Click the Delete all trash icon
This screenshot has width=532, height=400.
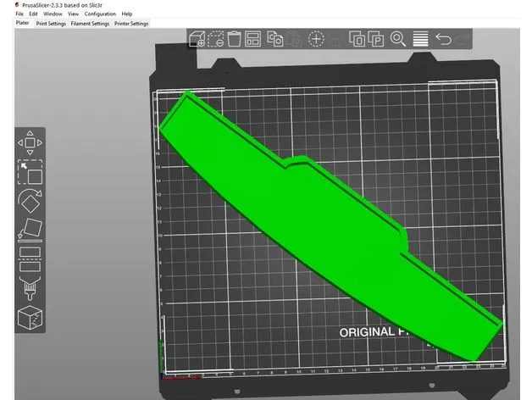[234, 39]
